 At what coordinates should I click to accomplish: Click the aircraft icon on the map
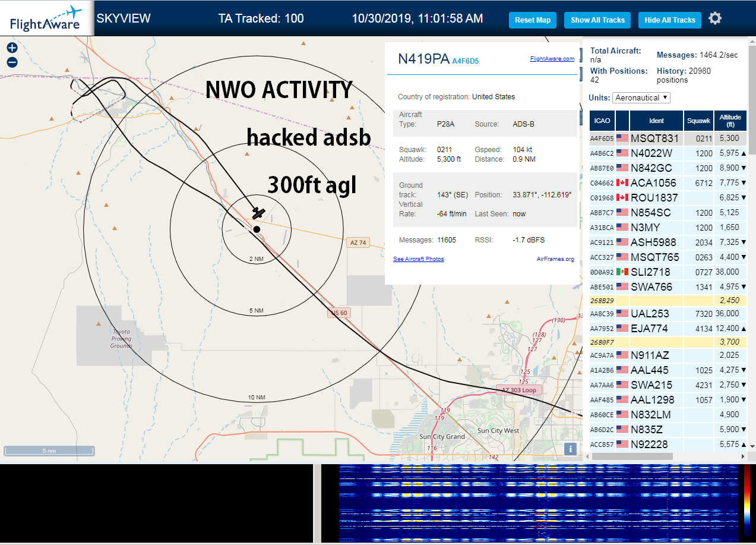[x=258, y=212]
